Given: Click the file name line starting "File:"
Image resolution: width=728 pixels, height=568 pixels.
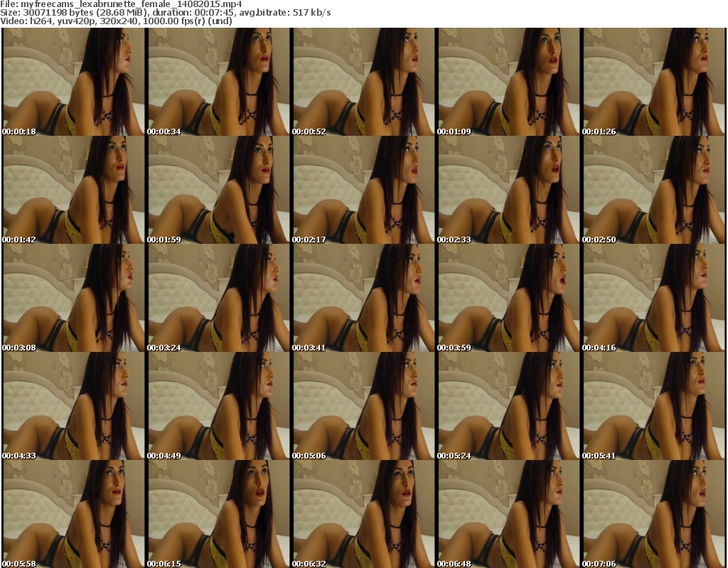Looking at the screenshot, I should click(x=121, y=4).
